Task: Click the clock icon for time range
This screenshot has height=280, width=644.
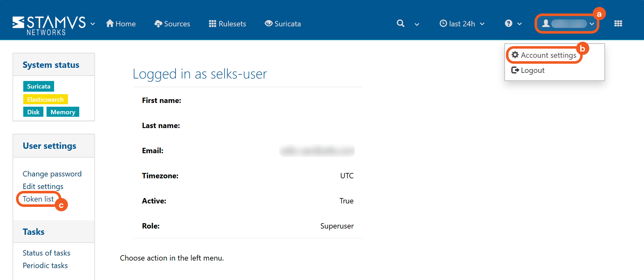Action: 443,24
